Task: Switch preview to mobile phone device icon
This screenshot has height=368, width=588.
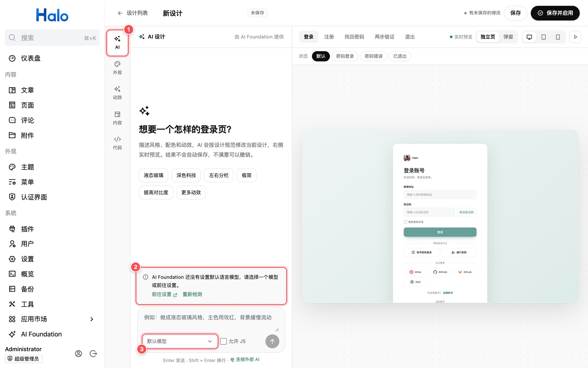Action: tap(558, 37)
